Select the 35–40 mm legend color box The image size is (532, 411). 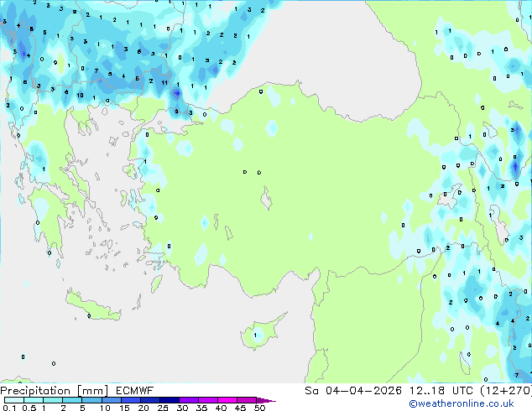208,400
